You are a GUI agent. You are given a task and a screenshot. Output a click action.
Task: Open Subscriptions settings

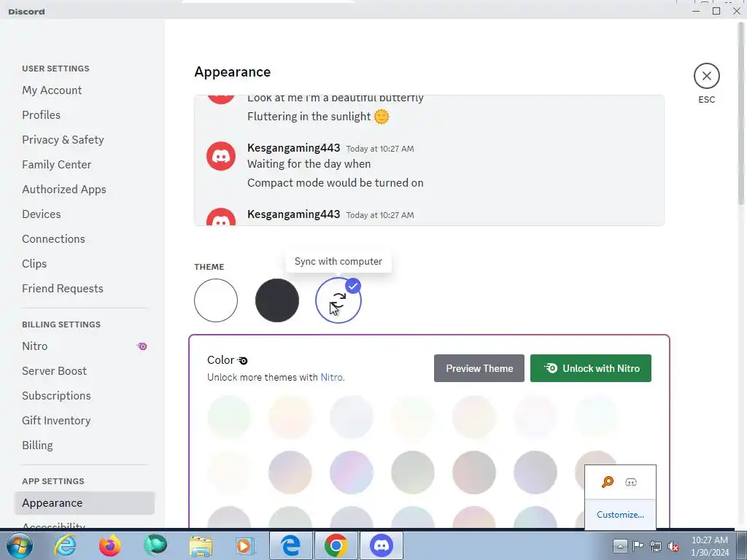point(56,395)
